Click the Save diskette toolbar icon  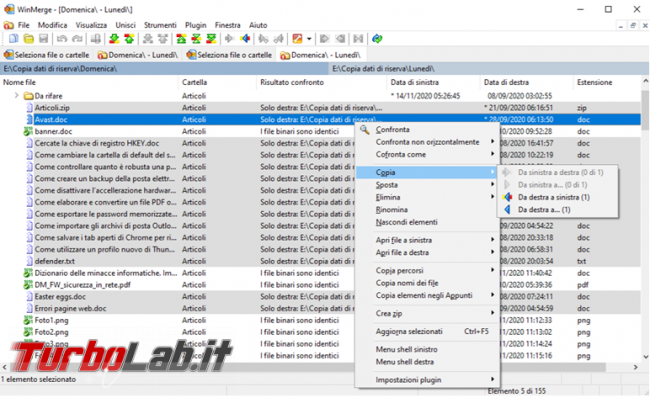44,39
